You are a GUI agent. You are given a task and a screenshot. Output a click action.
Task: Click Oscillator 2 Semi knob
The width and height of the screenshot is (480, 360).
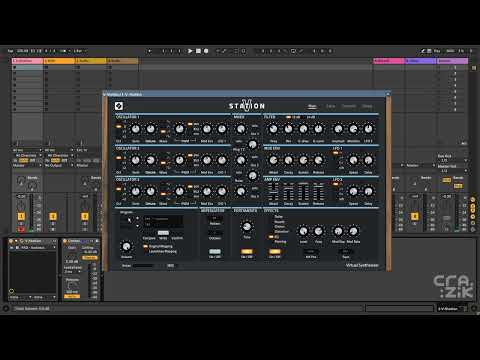tap(135, 160)
